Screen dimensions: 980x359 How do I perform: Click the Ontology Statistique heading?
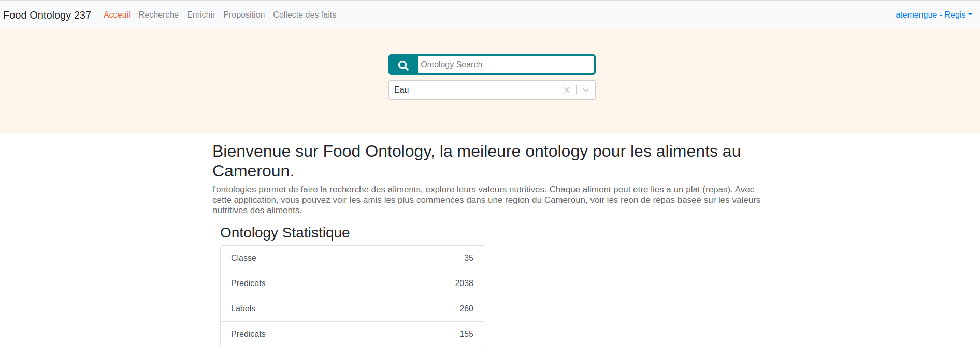[285, 233]
